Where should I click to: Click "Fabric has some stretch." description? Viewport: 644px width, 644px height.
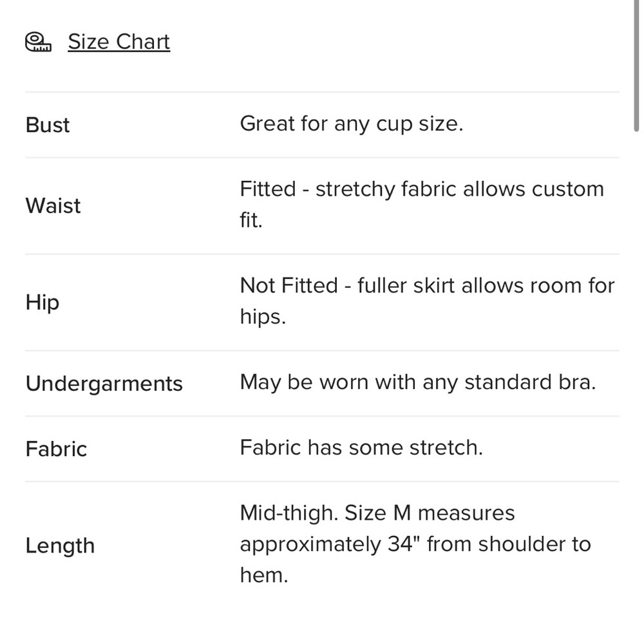(361, 448)
